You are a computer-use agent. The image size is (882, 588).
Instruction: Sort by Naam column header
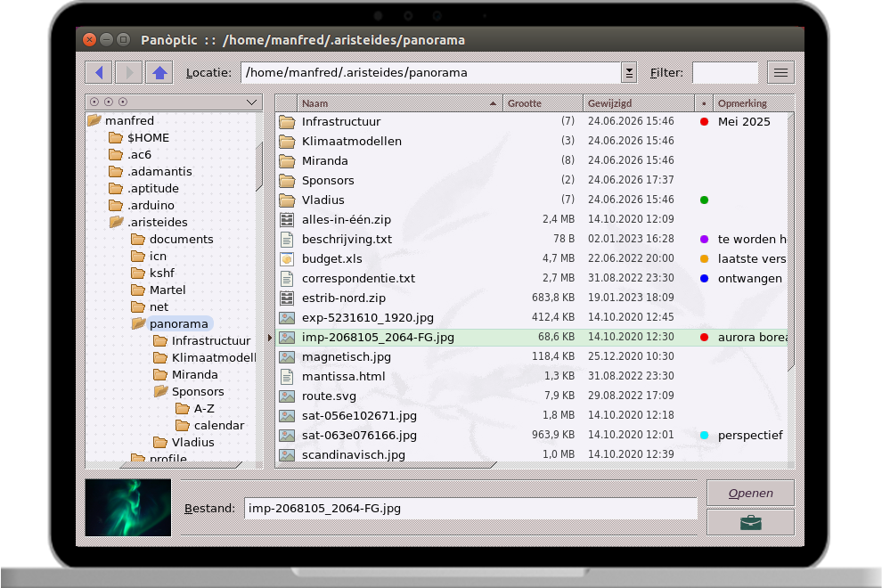400,103
